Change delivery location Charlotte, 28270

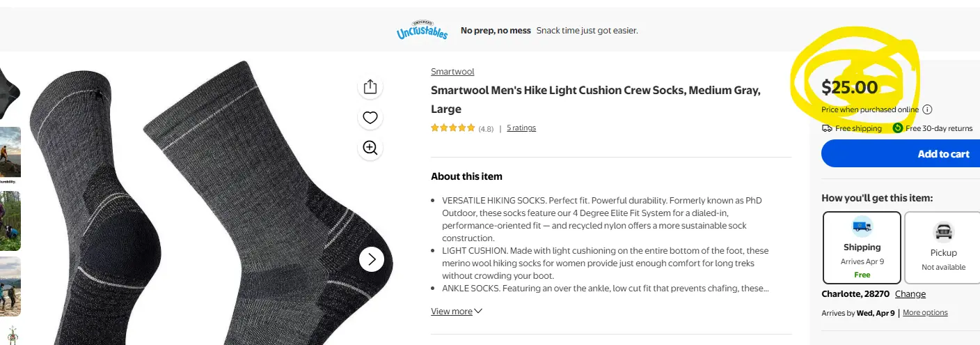coord(910,294)
